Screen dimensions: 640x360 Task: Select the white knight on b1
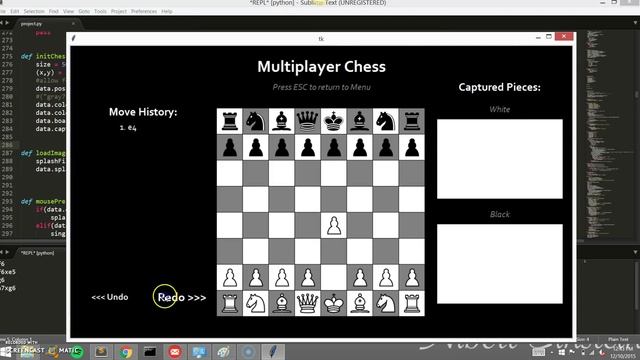(x=256, y=304)
